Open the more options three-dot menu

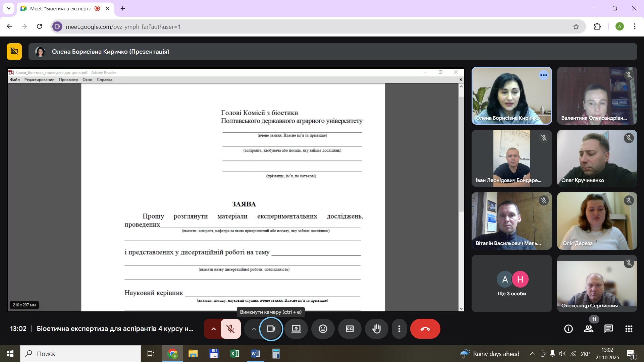coord(399,329)
